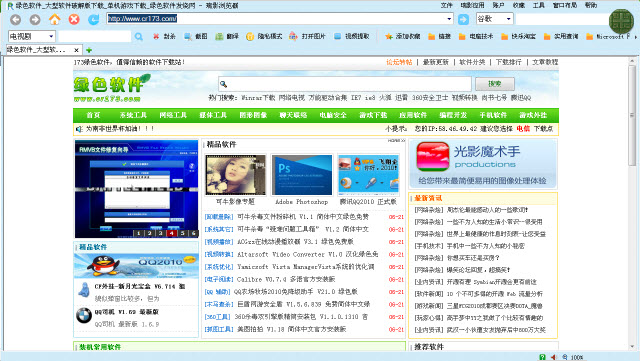
Task: Open the 文件 menu
Action: (x=447, y=5)
